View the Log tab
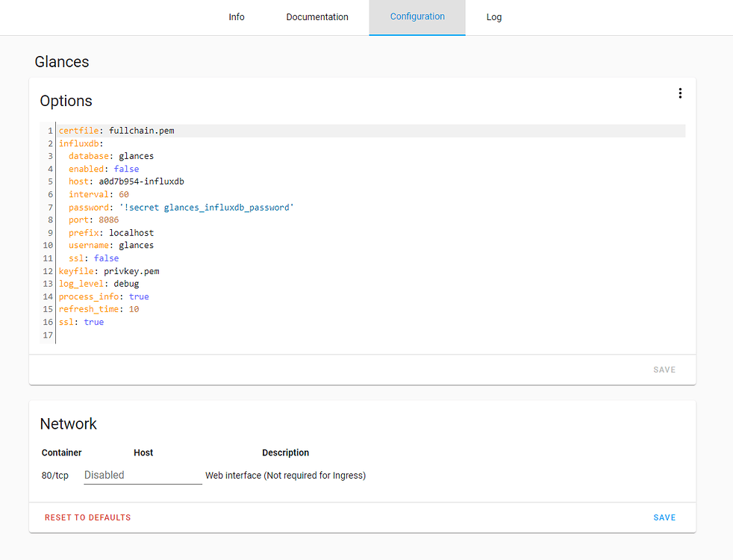 coord(493,16)
